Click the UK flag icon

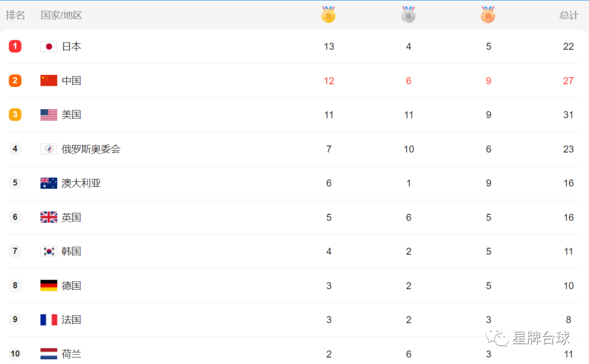tap(49, 217)
